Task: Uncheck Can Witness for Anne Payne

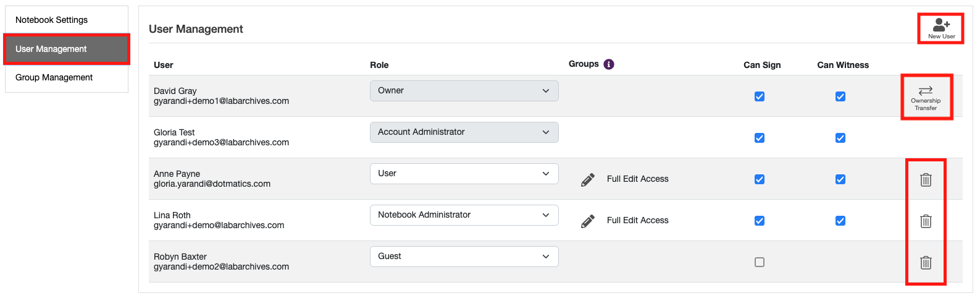Action: tap(840, 179)
